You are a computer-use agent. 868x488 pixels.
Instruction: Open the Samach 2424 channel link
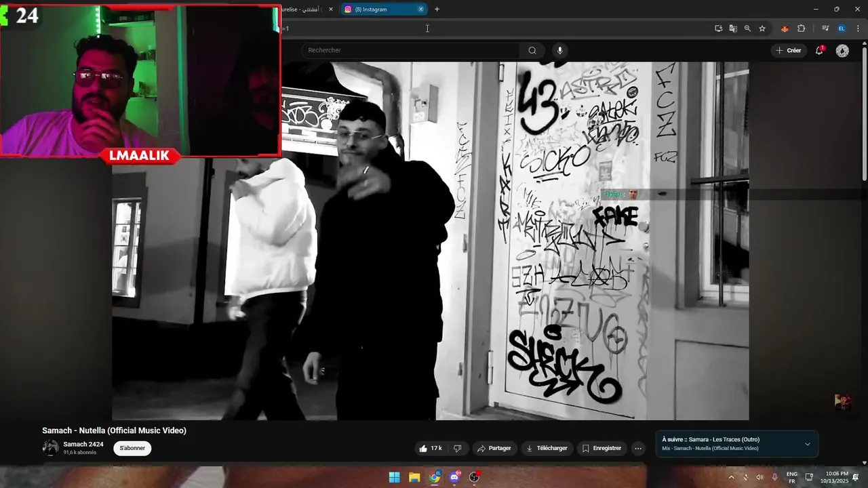point(83,445)
